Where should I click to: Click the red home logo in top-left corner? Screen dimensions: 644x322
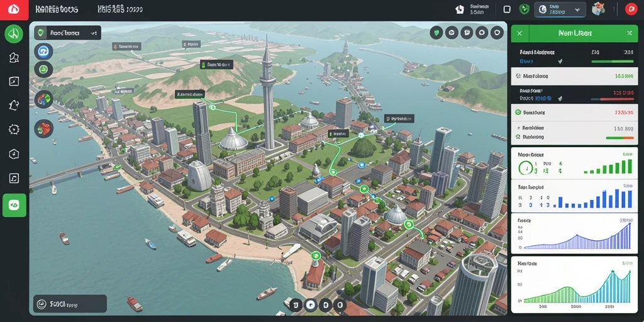tap(14, 9)
